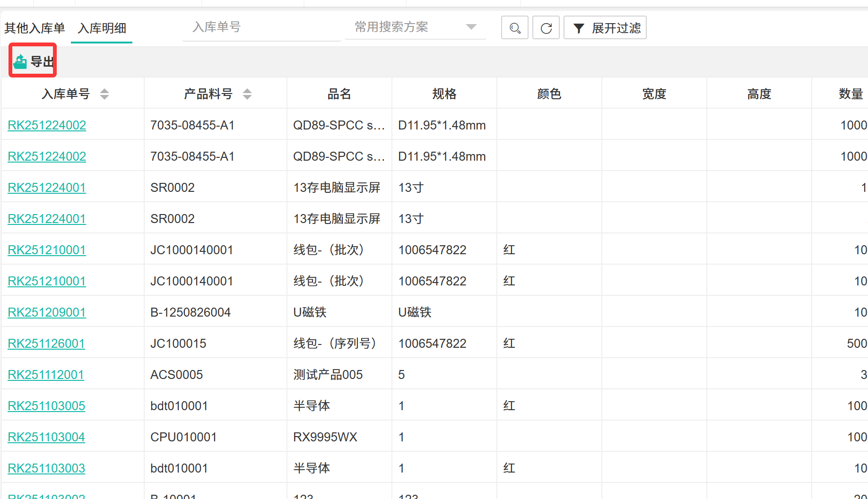Click the refresh icon button
Viewport: 868px width, 499px height.
click(x=546, y=28)
